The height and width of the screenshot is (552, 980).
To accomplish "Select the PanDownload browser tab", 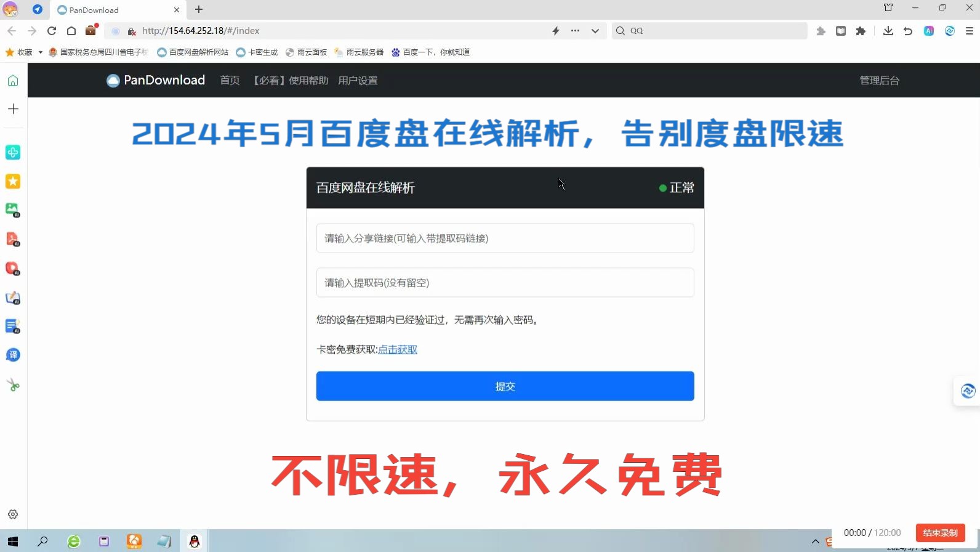I will coord(117,10).
